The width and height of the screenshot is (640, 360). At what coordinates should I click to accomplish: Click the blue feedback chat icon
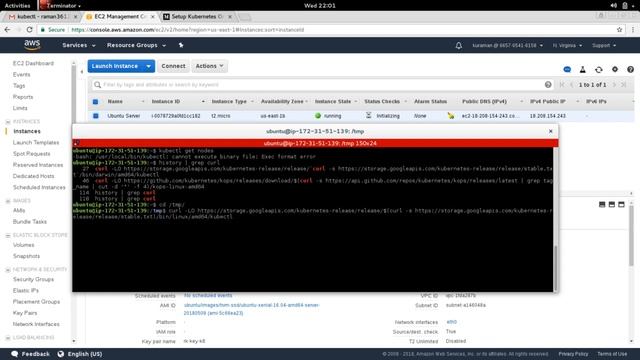[x=567, y=69]
